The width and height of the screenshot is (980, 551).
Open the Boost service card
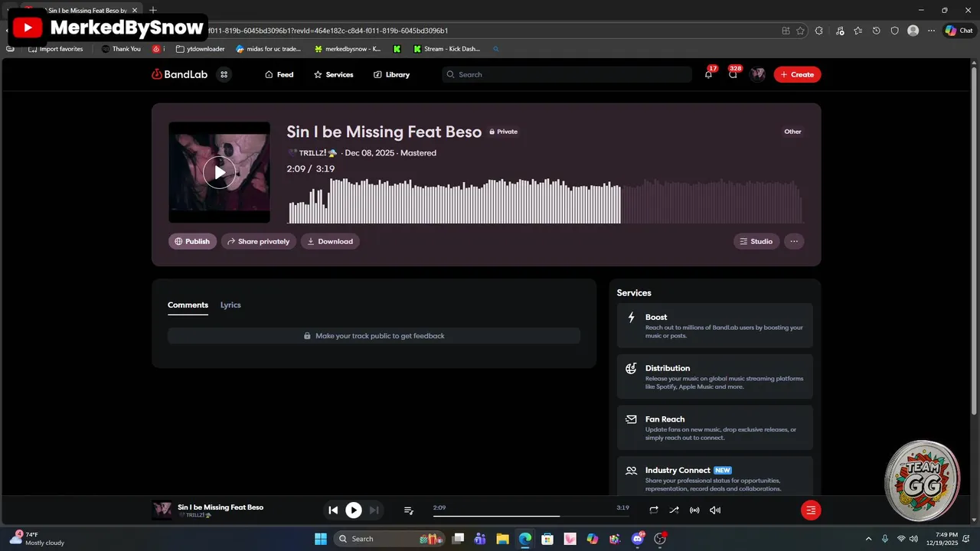715,326
